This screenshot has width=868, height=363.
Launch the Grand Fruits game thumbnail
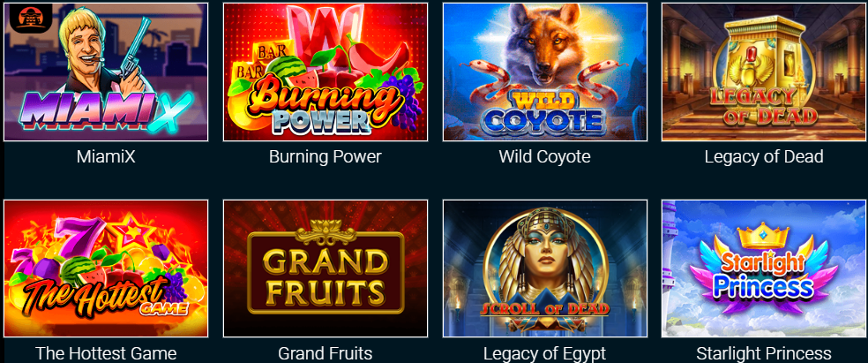pyautogui.click(x=325, y=268)
